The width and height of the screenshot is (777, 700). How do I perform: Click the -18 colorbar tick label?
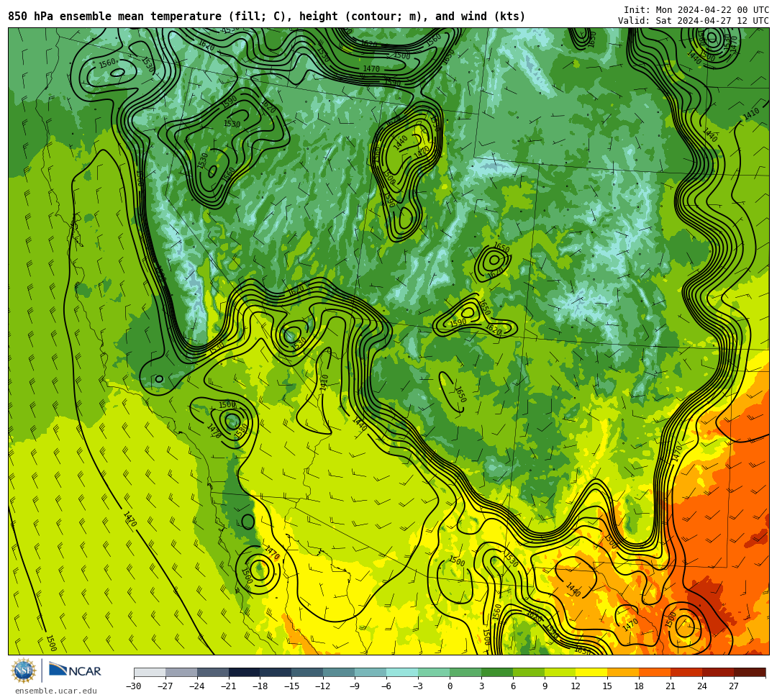[260, 686]
